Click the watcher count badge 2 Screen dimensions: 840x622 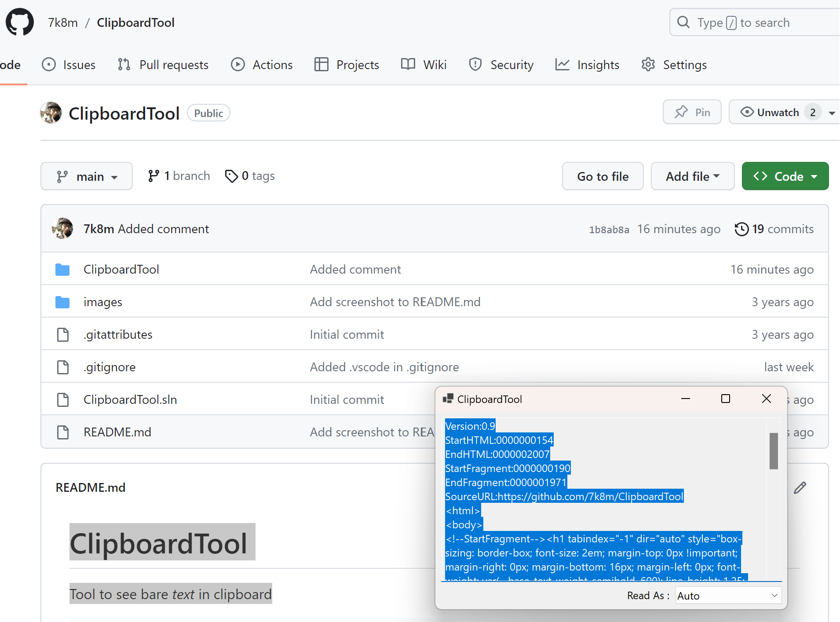point(813,113)
